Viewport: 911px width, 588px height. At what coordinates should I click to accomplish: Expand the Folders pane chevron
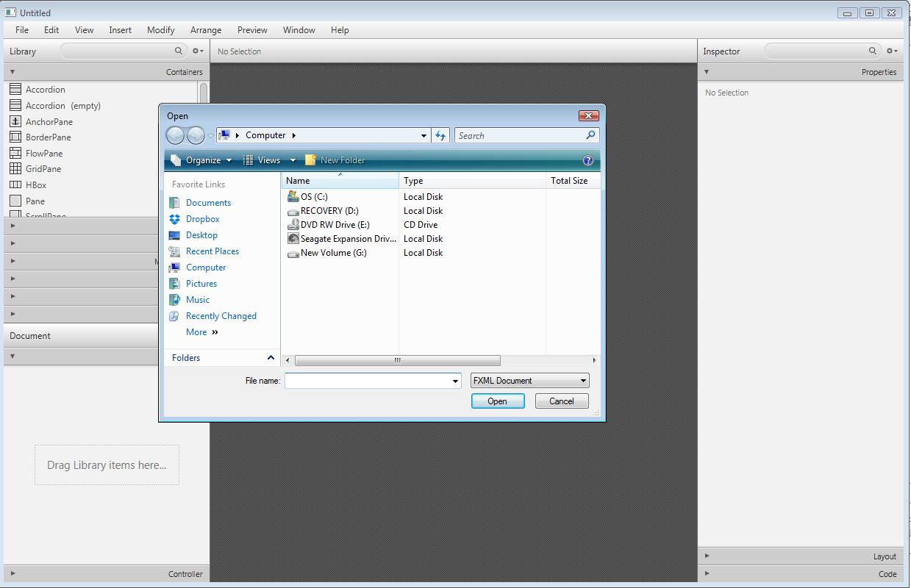(271, 358)
